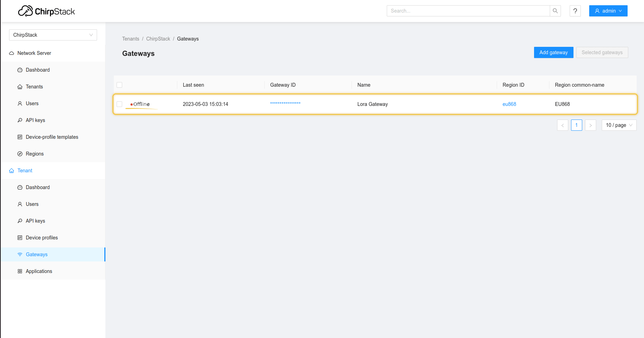644x338 pixels.
Task: Open Tenants from the breadcrumb
Action: pyautogui.click(x=131, y=39)
